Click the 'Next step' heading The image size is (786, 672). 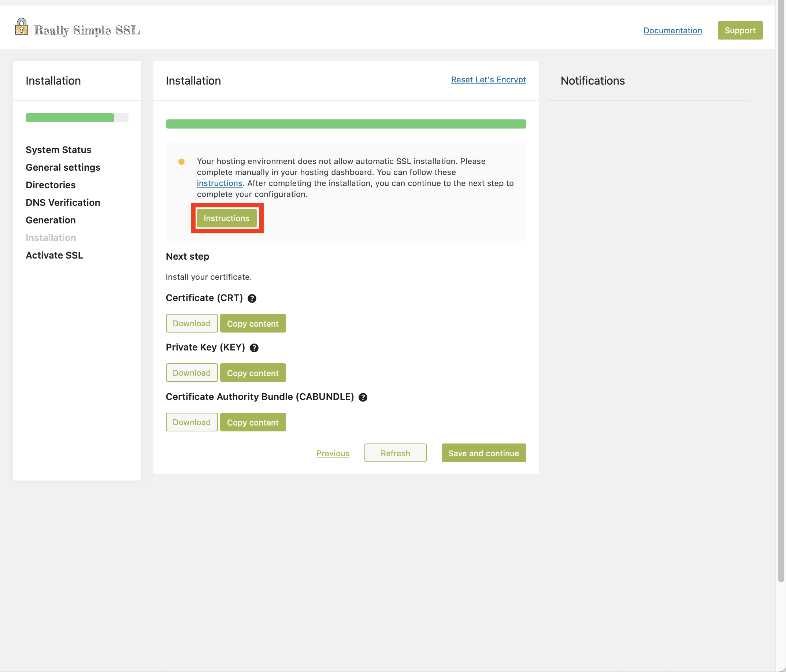188,256
